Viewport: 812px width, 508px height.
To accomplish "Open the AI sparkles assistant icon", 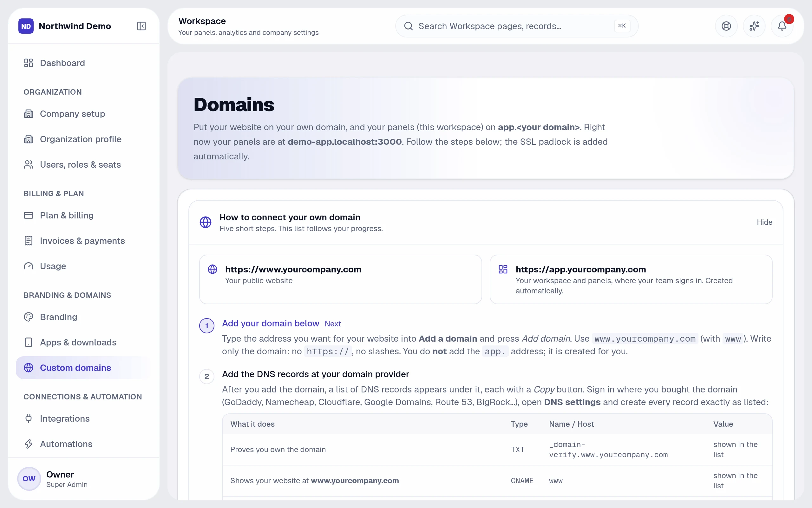I will [x=754, y=26].
